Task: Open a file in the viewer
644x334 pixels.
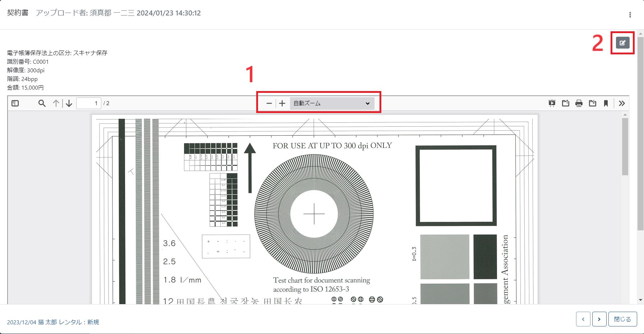Action: (565, 103)
